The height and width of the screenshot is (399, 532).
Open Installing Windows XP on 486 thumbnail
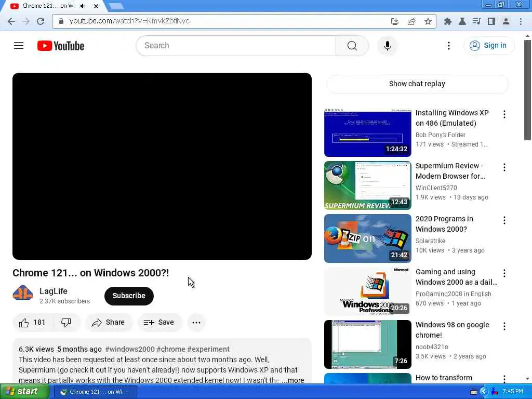367,132
